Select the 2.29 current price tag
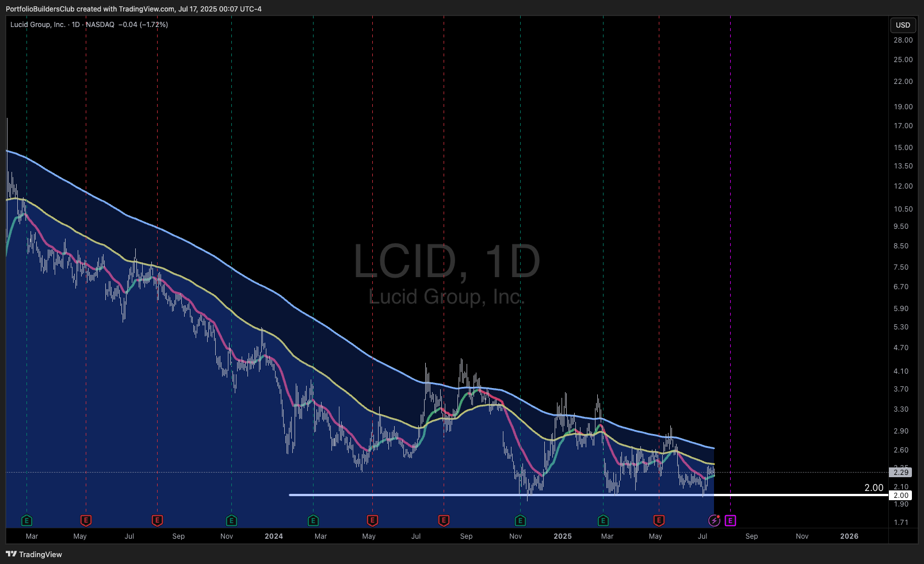This screenshot has height=564, width=924. coord(900,473)
